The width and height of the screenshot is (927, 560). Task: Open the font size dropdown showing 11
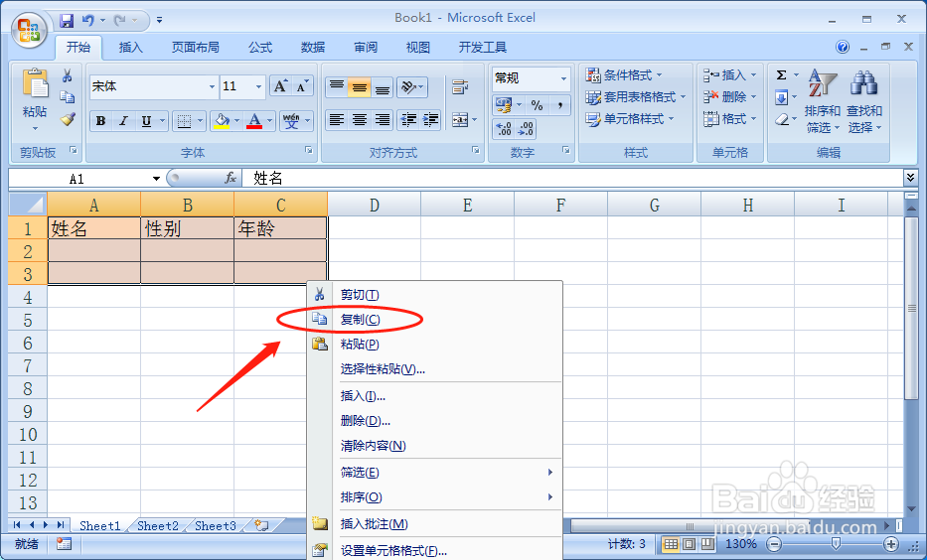coord(258,86)
